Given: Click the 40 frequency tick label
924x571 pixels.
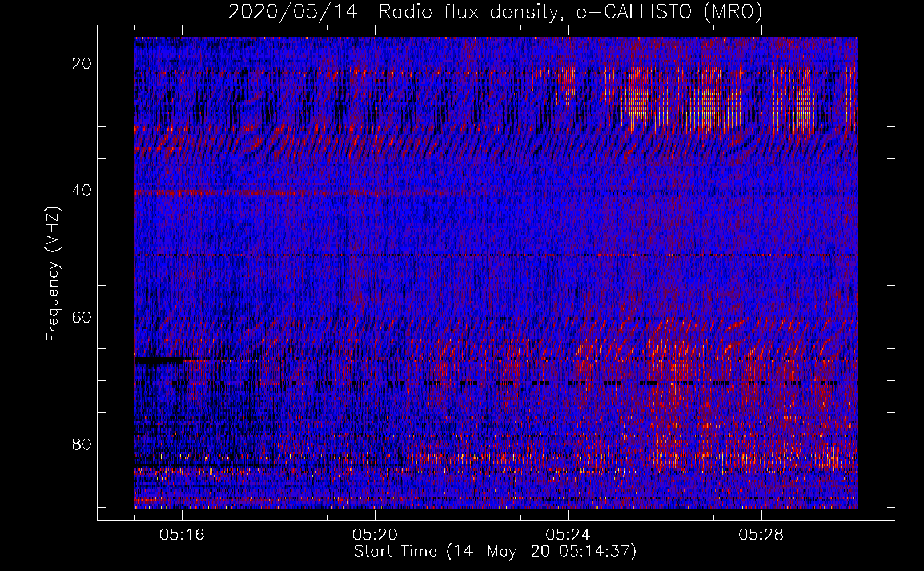Looking at the screenshot, I should tap(82, 190).
